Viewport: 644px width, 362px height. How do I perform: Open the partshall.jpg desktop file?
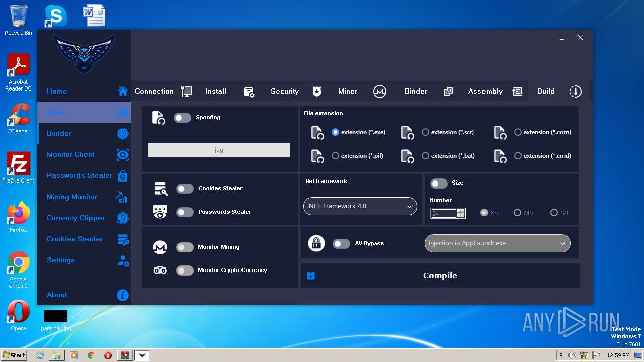(56, 321)
